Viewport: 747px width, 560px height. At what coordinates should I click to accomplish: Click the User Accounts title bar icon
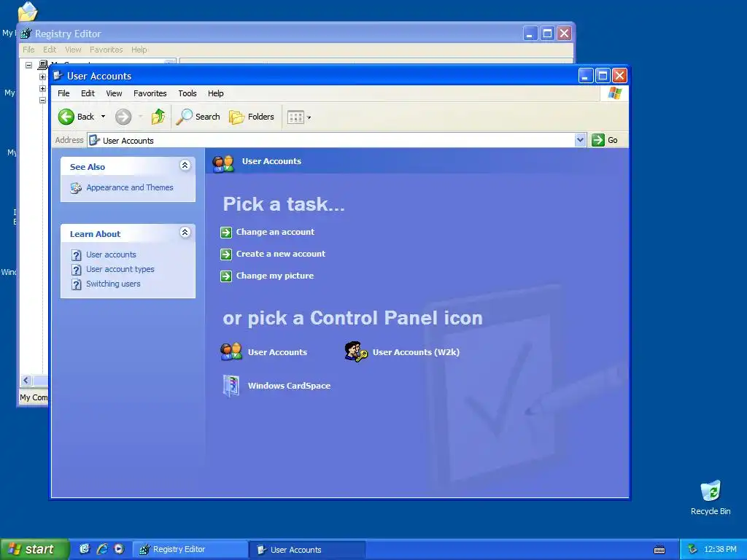click(58, 76)
